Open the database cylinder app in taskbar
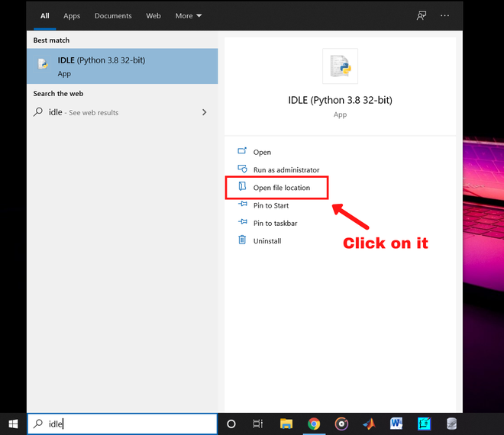The height and width of the screenshot is (435, 504). (x=451, y=424)
